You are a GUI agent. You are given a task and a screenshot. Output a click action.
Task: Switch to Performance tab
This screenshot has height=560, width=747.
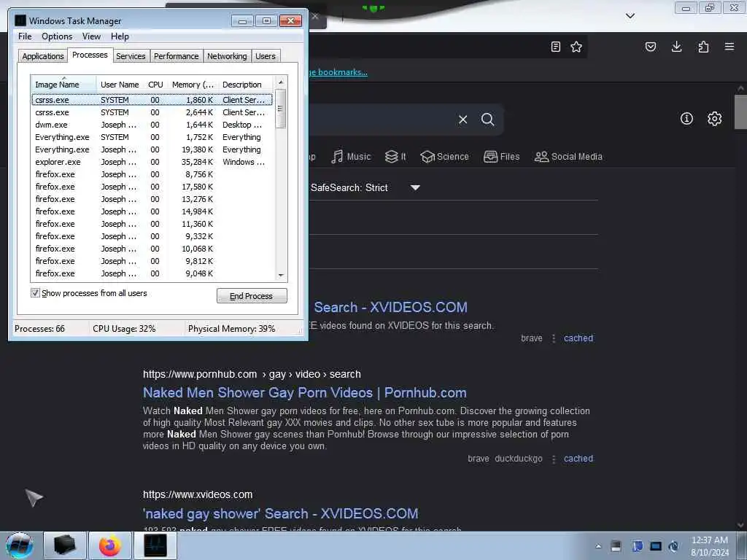click(x=177, y=55)
